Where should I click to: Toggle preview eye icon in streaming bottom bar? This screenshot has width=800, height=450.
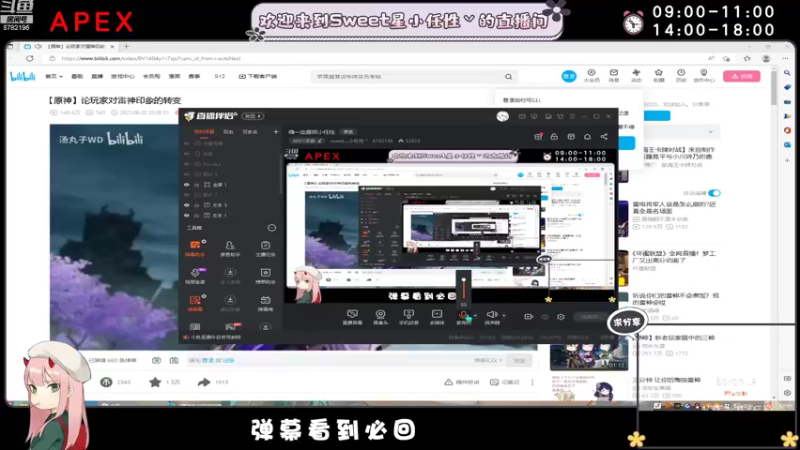[545, 317]
